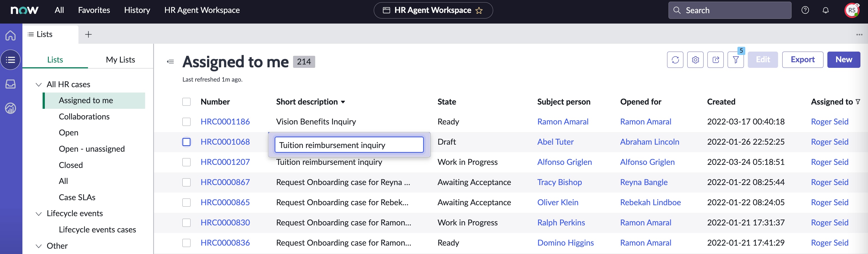
Task: Open the notifications bell
Action: tap(825, 10)
